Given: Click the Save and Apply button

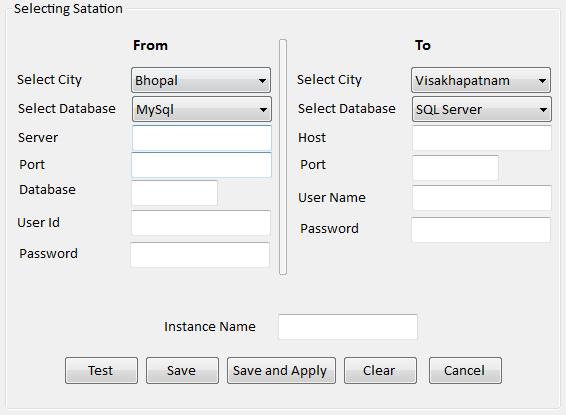Looking at the screenshot, I should [x=281, y=371].
